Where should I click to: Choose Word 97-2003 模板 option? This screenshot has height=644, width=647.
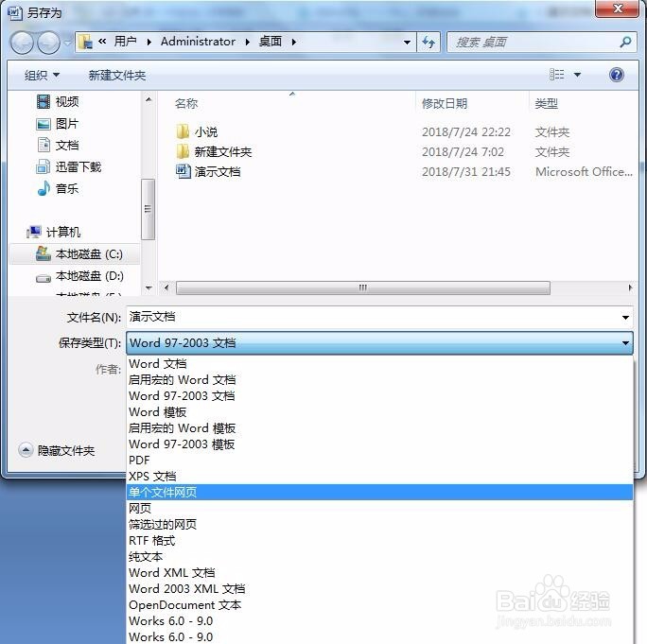tap(379, 444)
